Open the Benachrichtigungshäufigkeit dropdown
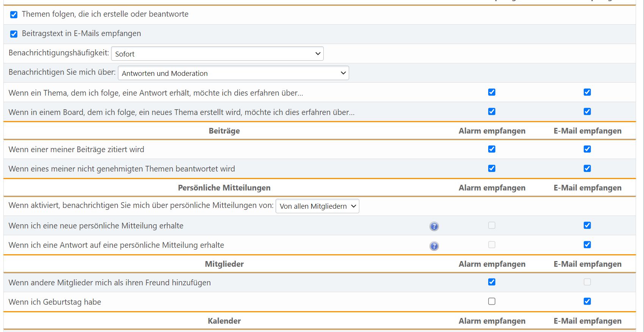Screen dimensions: 644x332 (217, 53)
